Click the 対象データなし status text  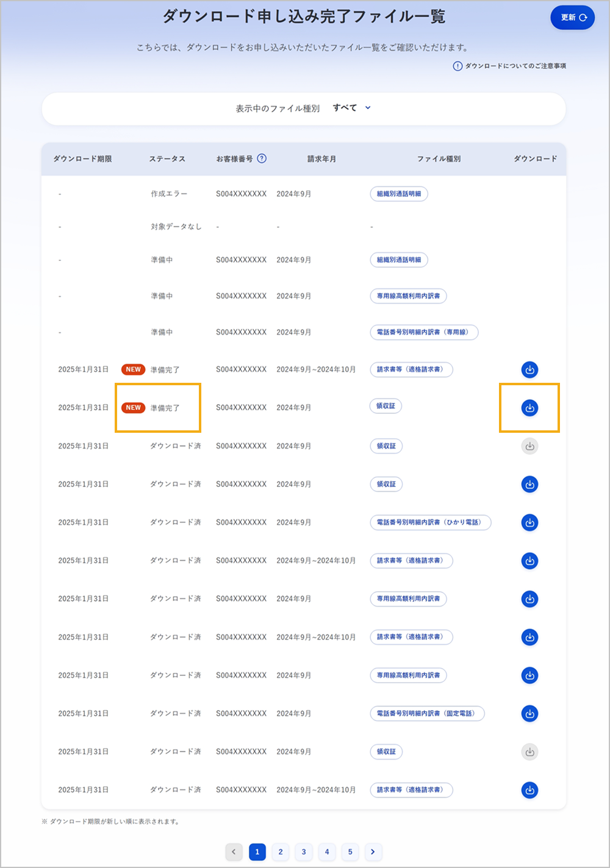pyautogui.click(x=176, y=227)
